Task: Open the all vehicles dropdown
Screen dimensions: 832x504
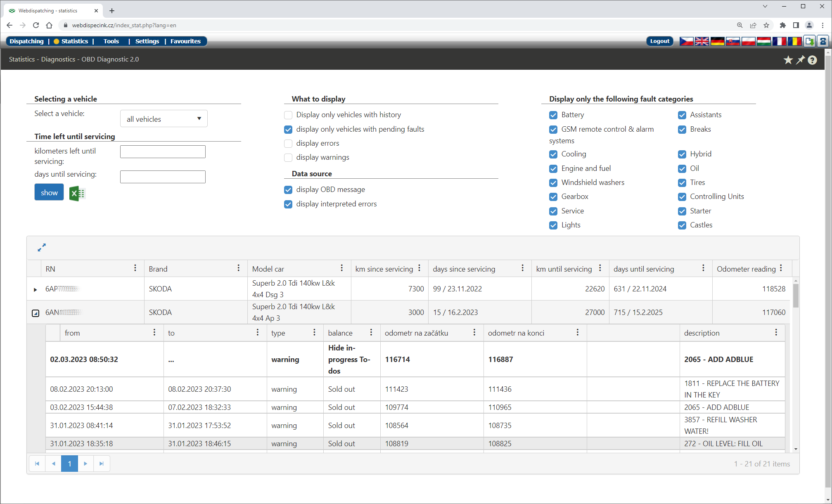Action: tap(164, 118)
